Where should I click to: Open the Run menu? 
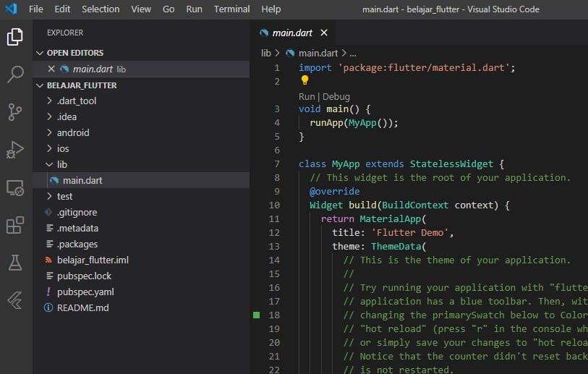(194, 9)
